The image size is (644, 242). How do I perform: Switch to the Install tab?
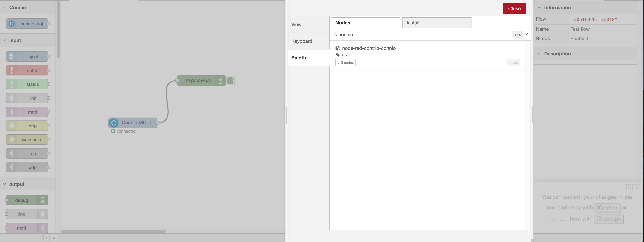pyautogui.click(x=436, y=23)
